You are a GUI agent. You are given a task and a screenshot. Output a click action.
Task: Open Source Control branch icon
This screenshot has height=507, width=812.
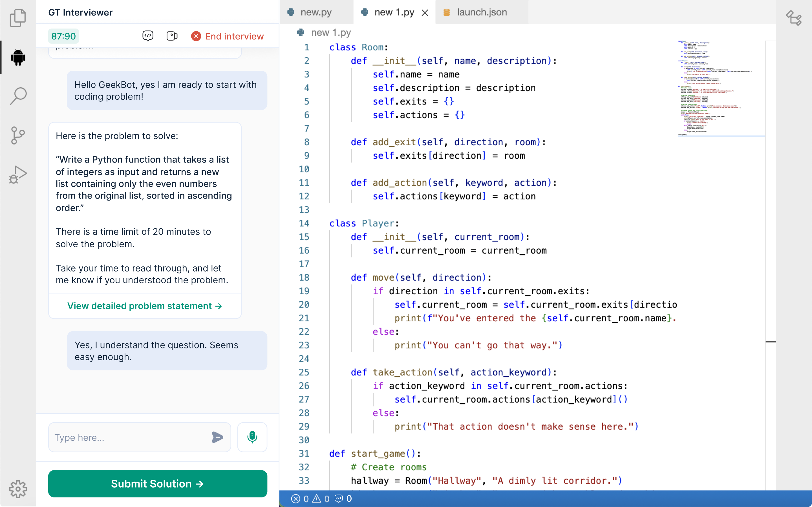click(x=18, y=135)
